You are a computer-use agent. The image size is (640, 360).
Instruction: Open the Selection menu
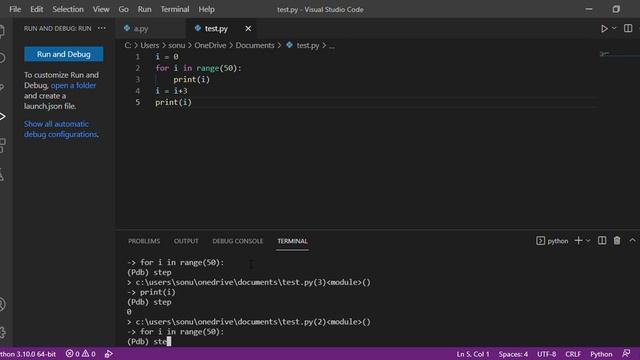click(68, 9)
